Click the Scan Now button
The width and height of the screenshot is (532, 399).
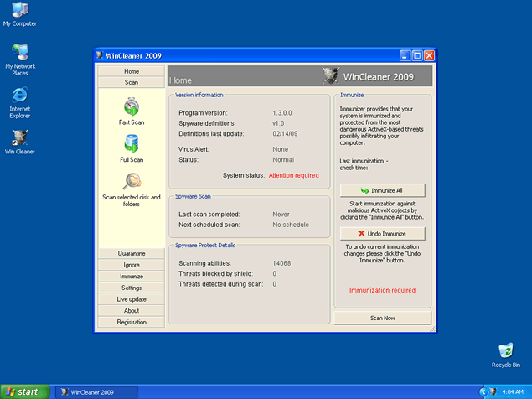coord(382,319)
